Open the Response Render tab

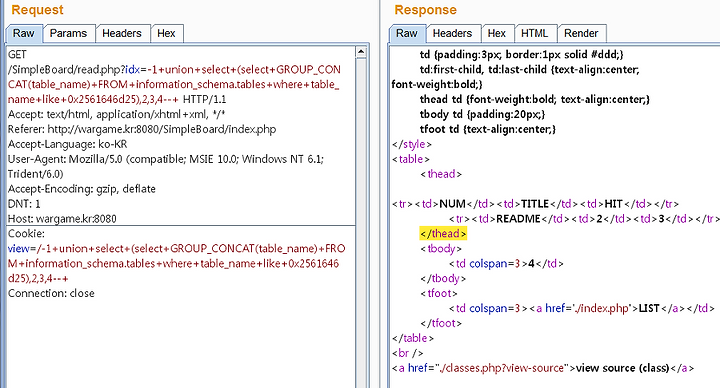click(x=581, y=34)
